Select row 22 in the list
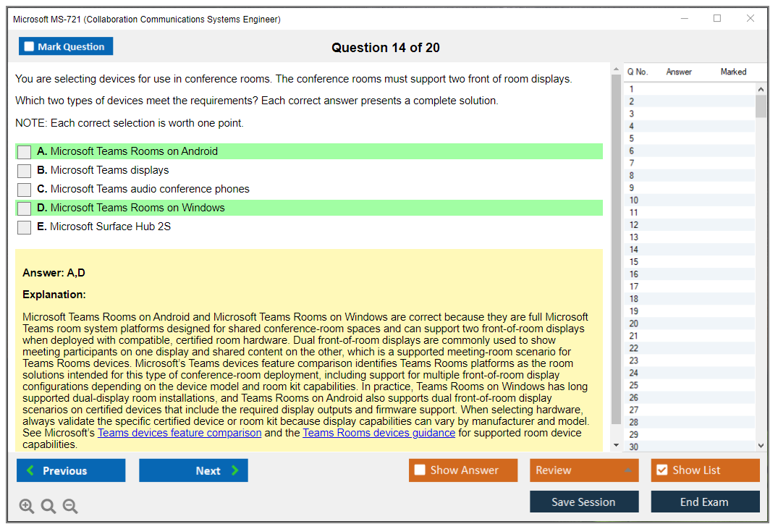 click(x=690, y=348)
